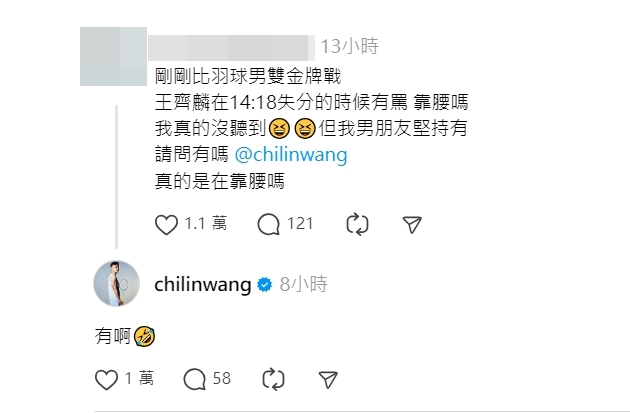View chilinwang's profile picture
Viewport: 630px width, 413px height.
point(117,284)
